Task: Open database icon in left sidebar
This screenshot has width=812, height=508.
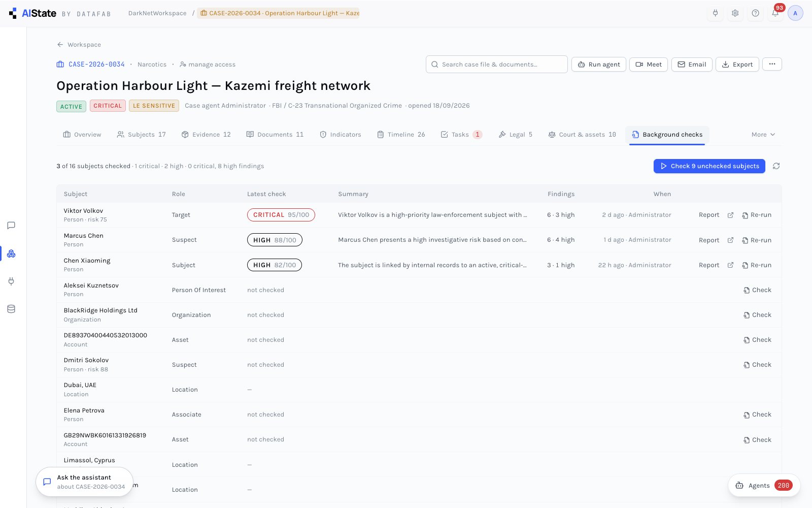Action: pos(11,309)
